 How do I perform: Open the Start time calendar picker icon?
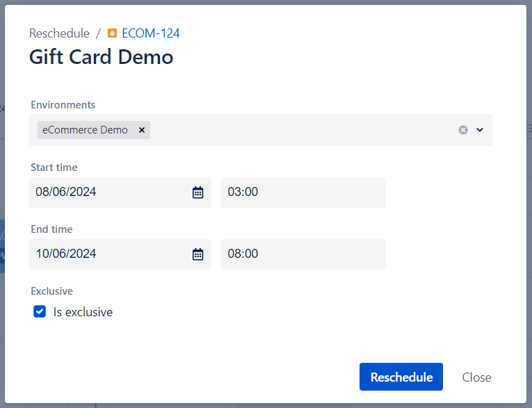pos(198,193)
